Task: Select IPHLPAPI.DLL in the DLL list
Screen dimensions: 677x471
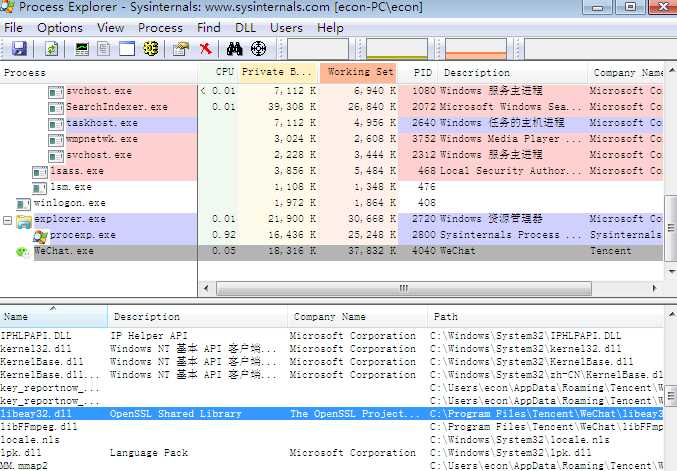Action: (x=332, y=335)
